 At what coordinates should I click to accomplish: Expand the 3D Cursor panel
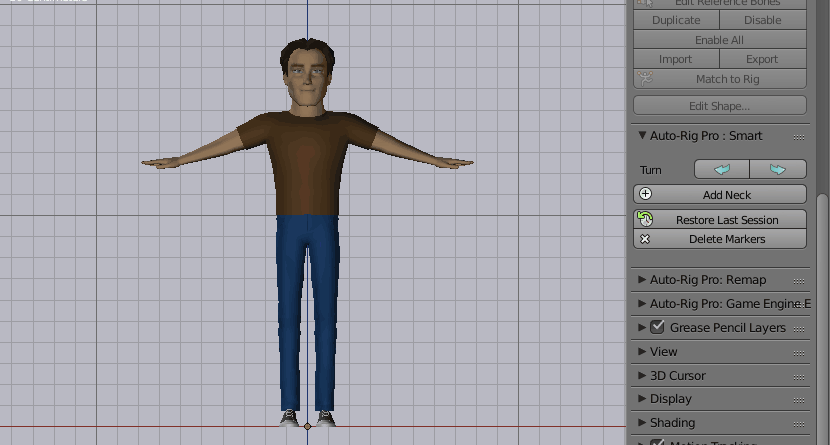tap(642, 376)
